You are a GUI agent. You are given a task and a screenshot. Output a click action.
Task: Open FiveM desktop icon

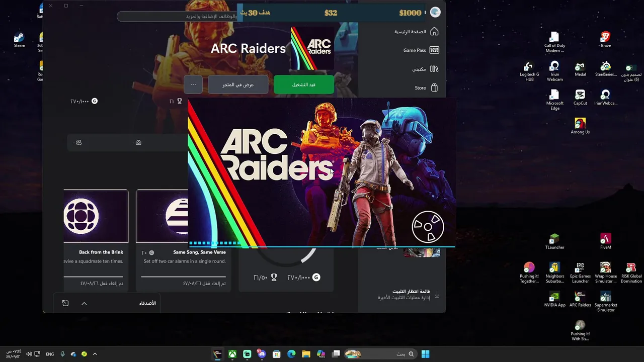[x=606, y=241]
